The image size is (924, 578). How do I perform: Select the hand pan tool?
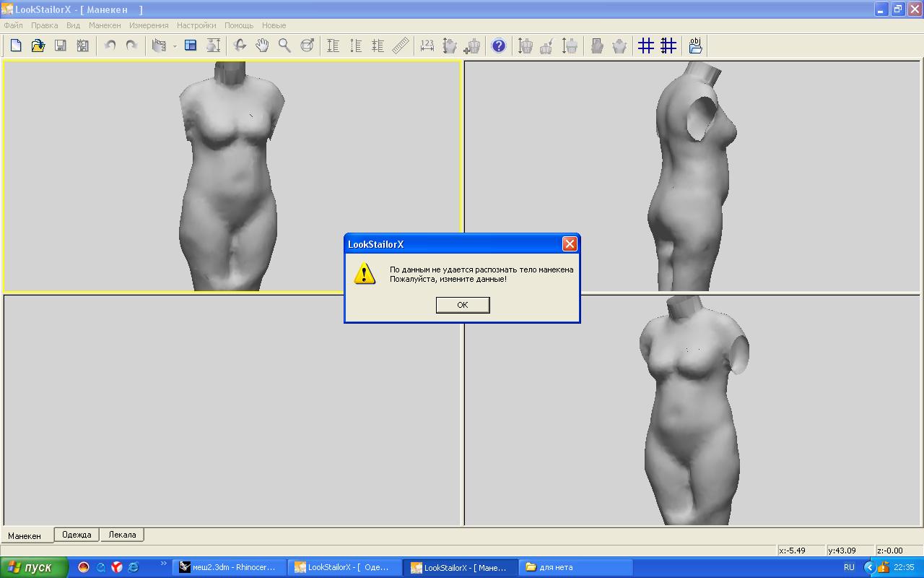click(262, 46)
